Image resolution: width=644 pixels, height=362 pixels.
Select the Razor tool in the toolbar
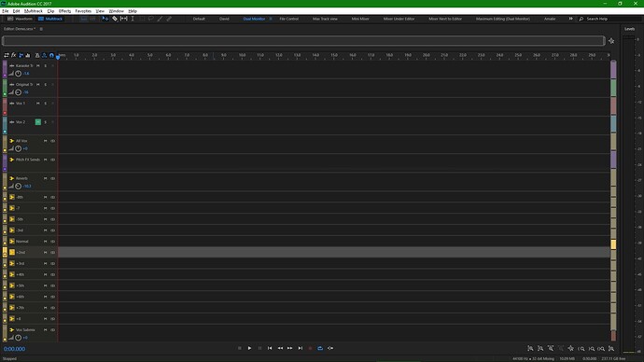(x=115, y=19)
